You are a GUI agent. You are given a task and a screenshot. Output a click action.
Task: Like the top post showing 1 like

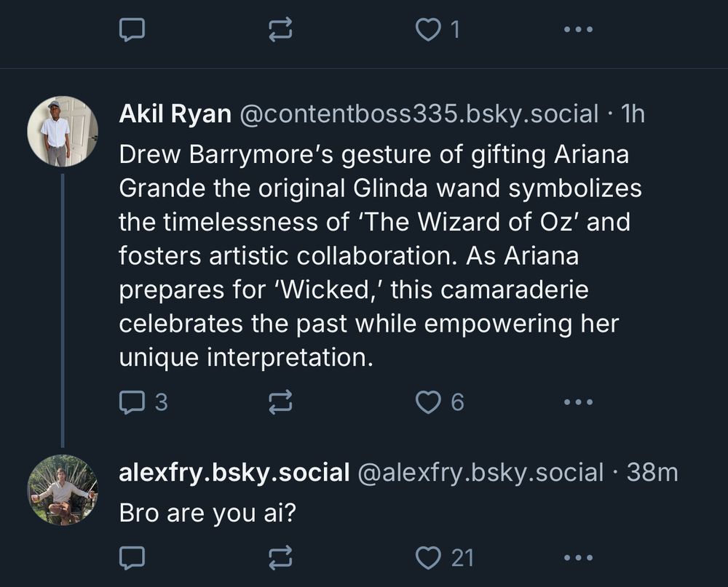(428, 29)
